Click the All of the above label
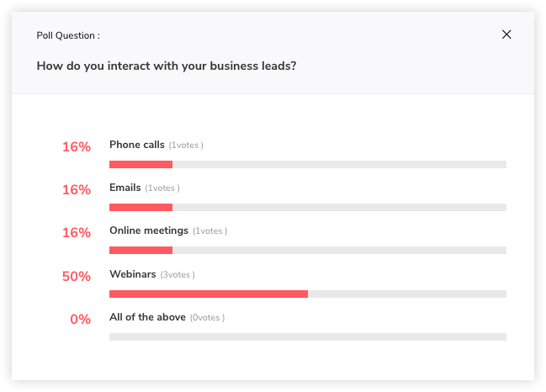This screenshot has height=392, width=546. pyautogui.click(x=147, y=317)
